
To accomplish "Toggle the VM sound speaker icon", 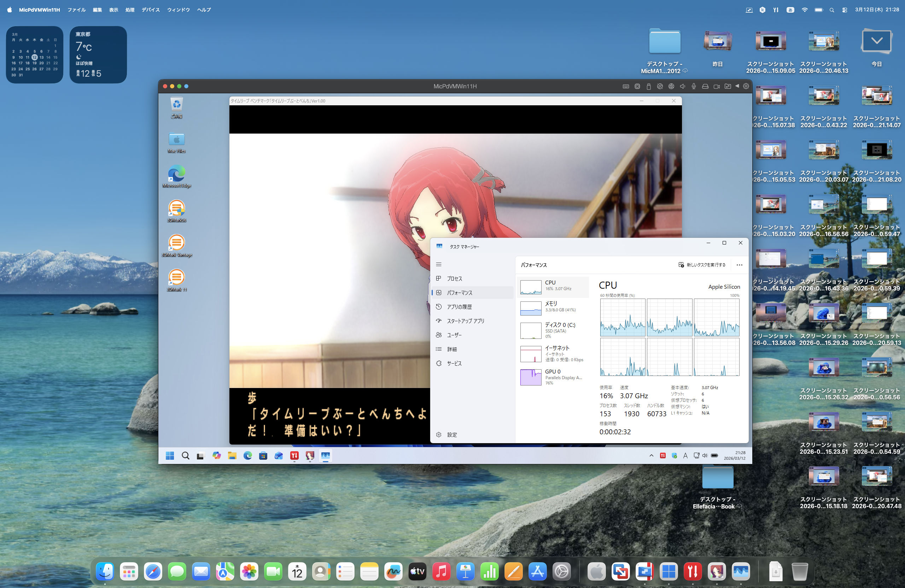I will point(683,86).
